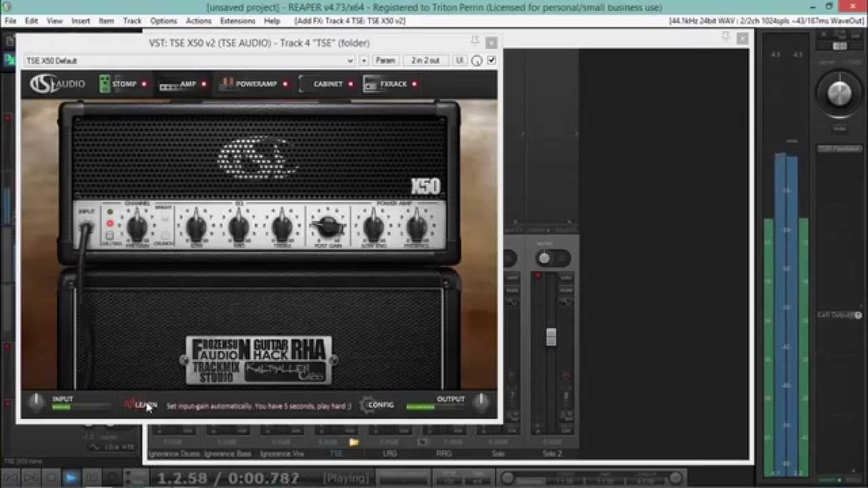This screenshot has height=488, width=868.
Task: Click the plugin wet/dry mix knob icon
Action: point(477,60)
